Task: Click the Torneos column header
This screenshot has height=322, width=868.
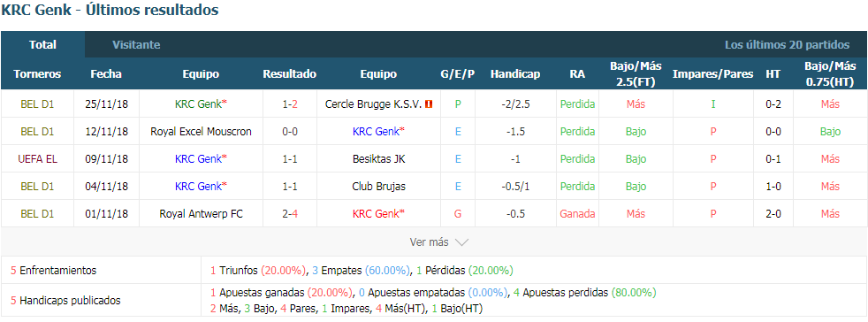Action: [38, 73]
